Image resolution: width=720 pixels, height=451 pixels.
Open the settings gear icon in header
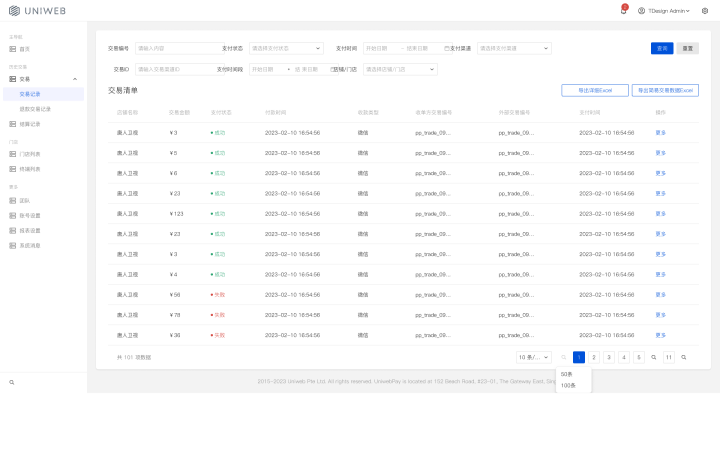coord(705,11)
